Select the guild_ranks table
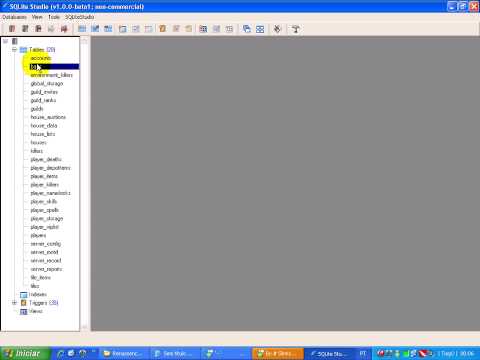The height and width of the screenshot is (360, 480). tap(43, 100)
